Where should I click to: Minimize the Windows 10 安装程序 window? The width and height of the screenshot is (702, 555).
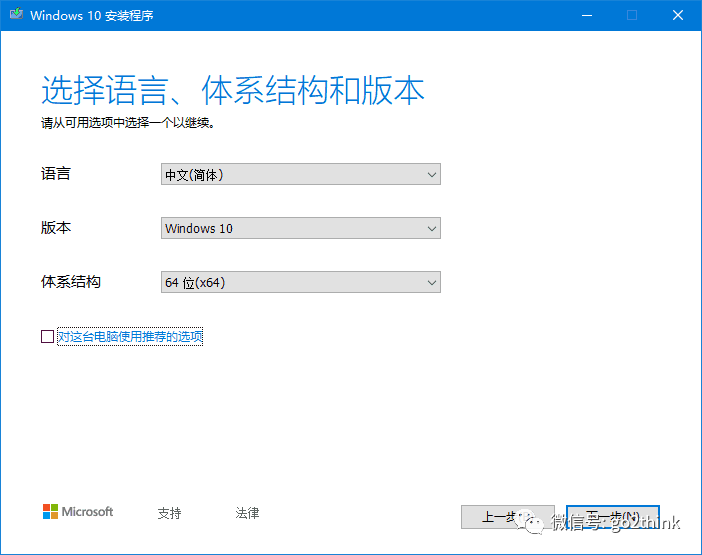587,15
